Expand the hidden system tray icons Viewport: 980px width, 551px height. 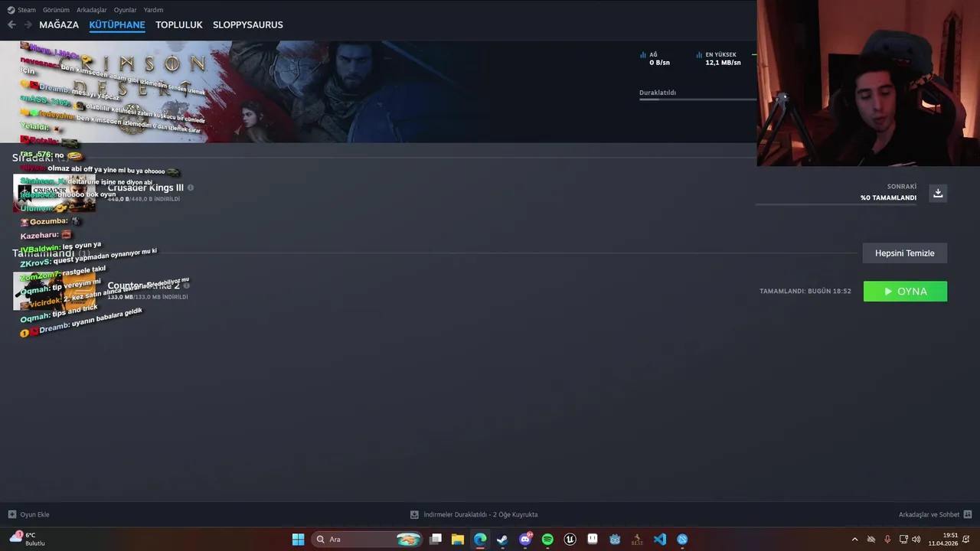[854, 540]
